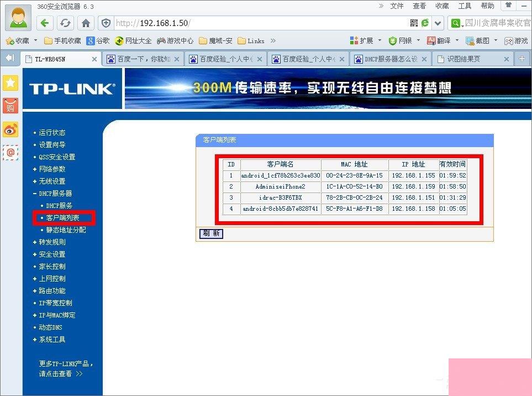Open the 收藏 favorites star in bookmarks bar
This screenshot has height=396, width=532.
click(10, 41)
